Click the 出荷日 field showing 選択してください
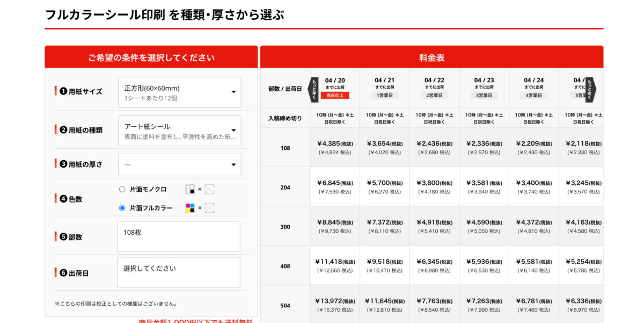The image size is (644, 323). [x=179, y=272]
